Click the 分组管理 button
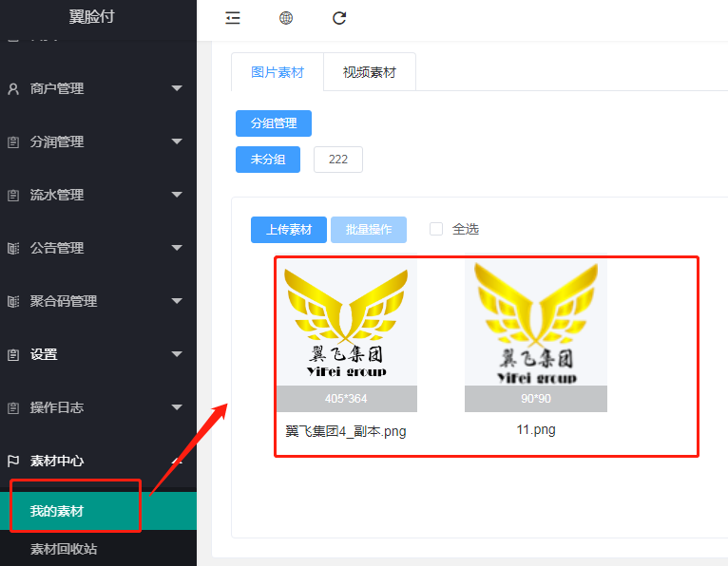 274,123
